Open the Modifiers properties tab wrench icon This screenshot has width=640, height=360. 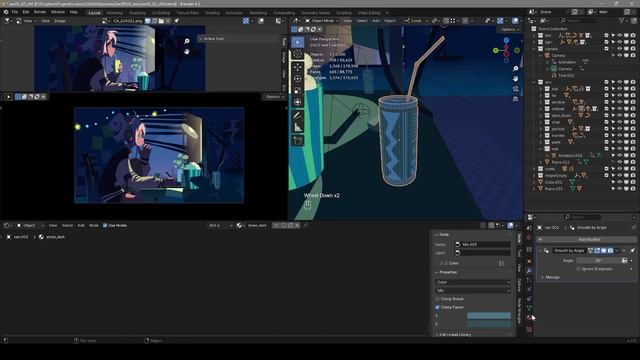click(x=529, y=270)
